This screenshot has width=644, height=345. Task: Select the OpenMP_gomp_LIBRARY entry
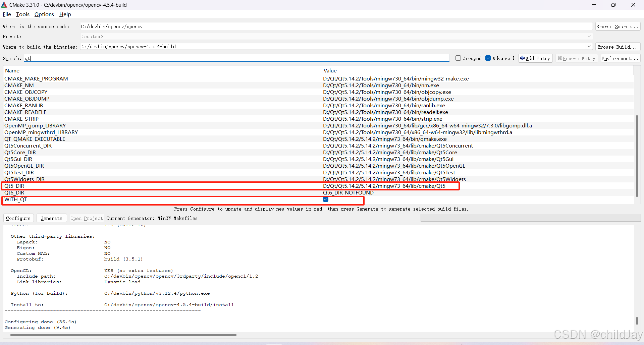pos(35,126)
